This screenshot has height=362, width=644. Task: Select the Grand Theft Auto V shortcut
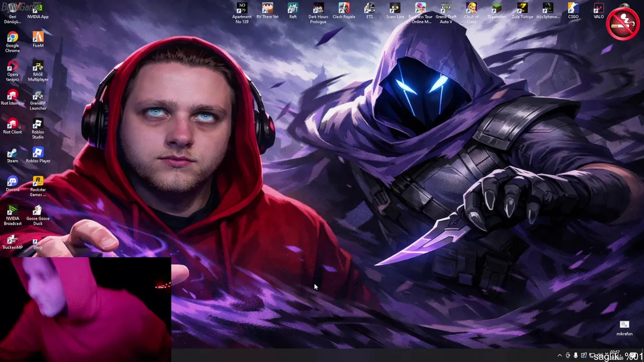[x=446, y=13]
